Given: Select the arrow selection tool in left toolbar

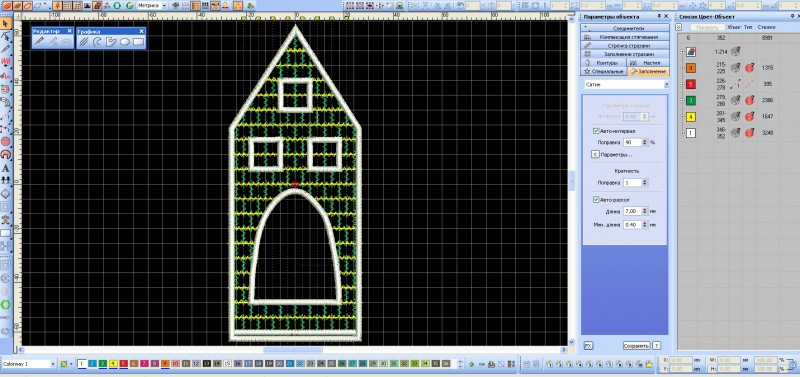Looking at the screenshot, I should [x=6, y=24].
